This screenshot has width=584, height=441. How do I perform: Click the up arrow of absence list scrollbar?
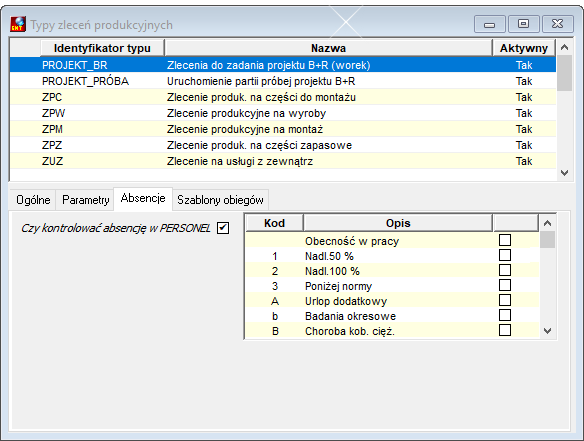[x=547, y=223]
